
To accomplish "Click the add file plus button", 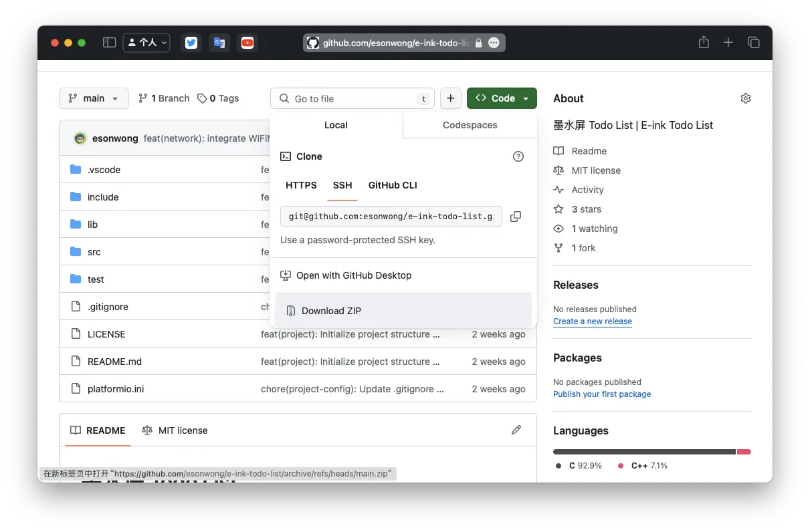I will (450, 98).
